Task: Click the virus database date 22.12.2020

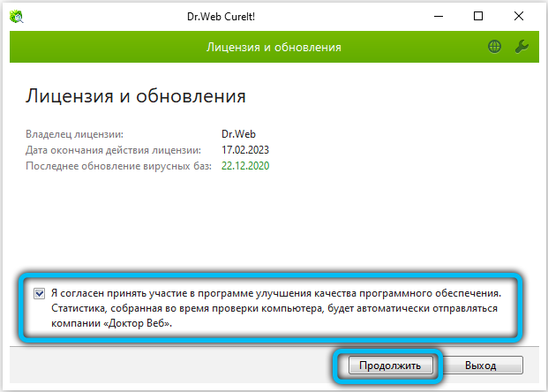Action: click(245, 166)
